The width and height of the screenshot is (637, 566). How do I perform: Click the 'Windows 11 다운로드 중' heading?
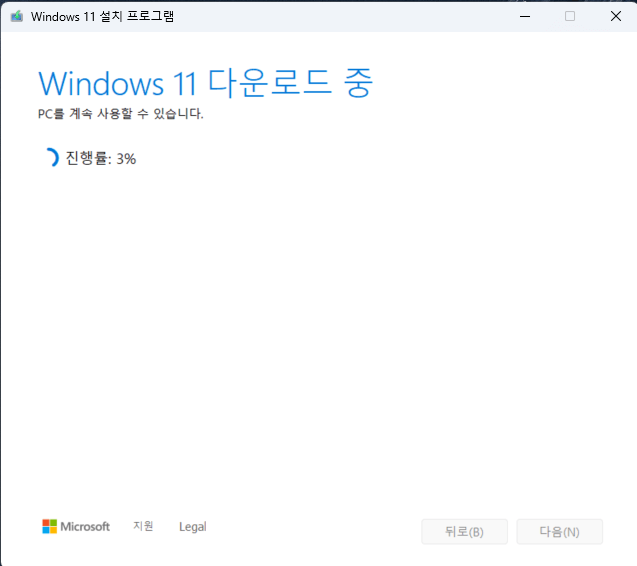pos(205,83)
